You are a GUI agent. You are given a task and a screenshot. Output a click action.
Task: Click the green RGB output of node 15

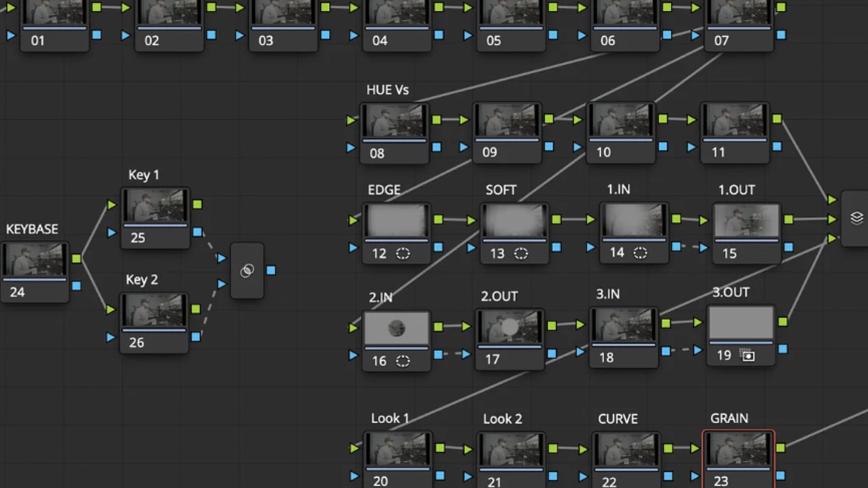[x=788, y=220]
